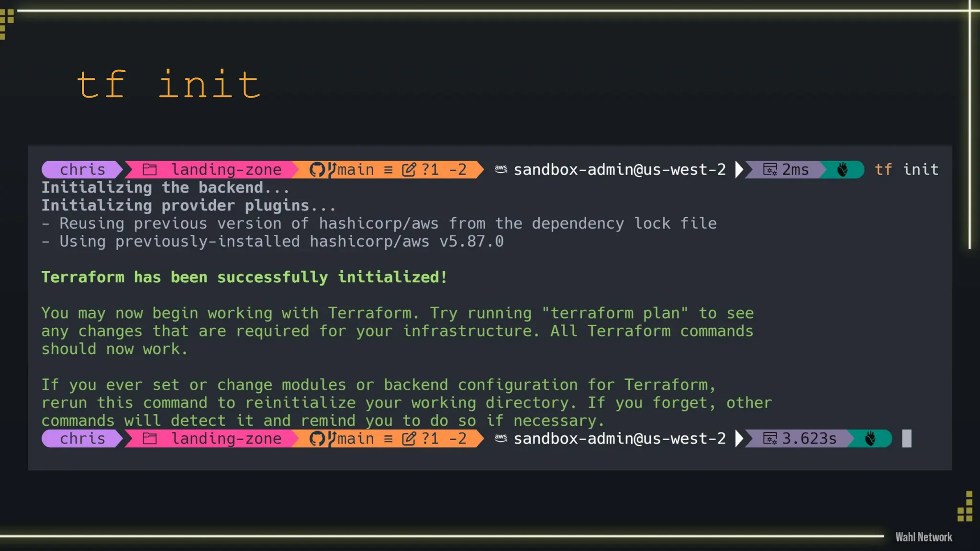Viewport: 980px width, 551px height.
Task: Click the purple 'chris' segment in top prompt
Action: [82, 169]
